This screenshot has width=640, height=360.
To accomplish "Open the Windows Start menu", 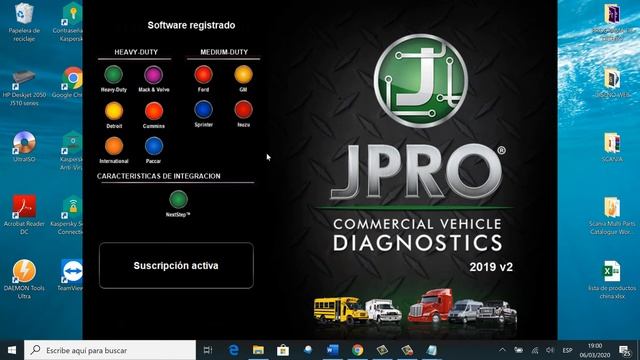I will [x=12, y=350].
